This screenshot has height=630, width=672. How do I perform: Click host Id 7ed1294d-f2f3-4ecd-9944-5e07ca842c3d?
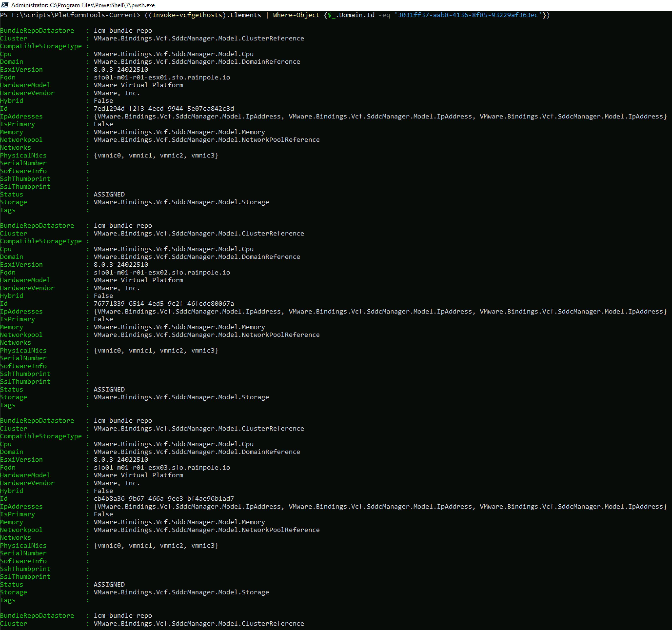[x=164, y=108]
